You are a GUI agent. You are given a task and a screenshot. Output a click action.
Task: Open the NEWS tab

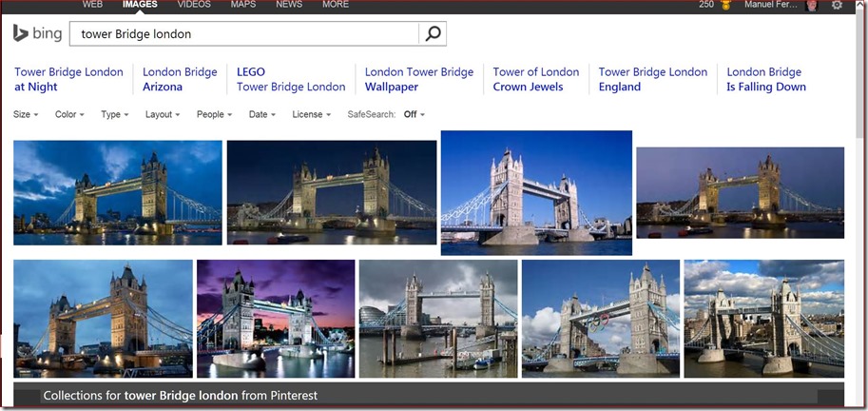coord(289,5)
